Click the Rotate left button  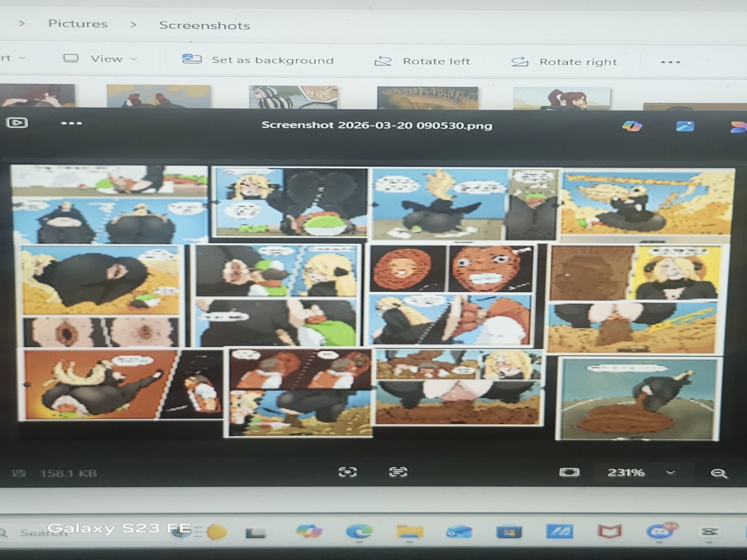pos(422,62)
